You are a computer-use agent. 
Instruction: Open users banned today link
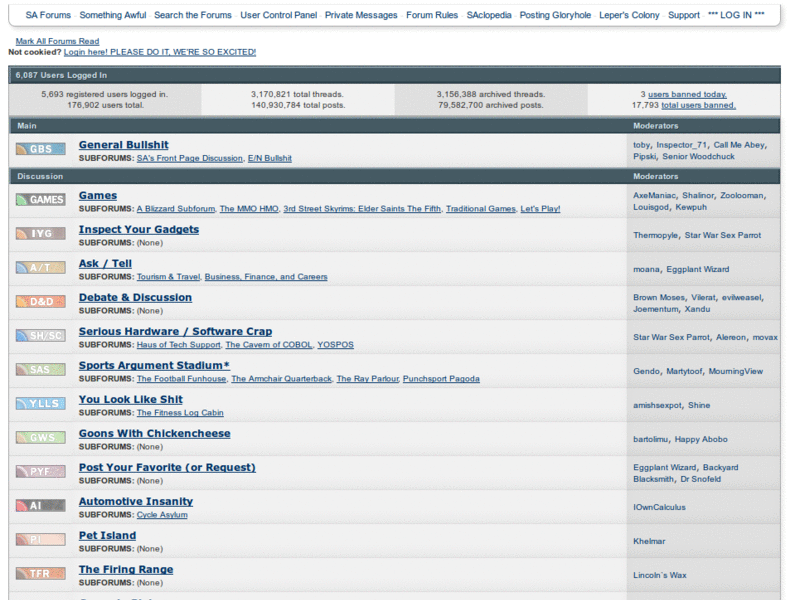pos(687,94)
